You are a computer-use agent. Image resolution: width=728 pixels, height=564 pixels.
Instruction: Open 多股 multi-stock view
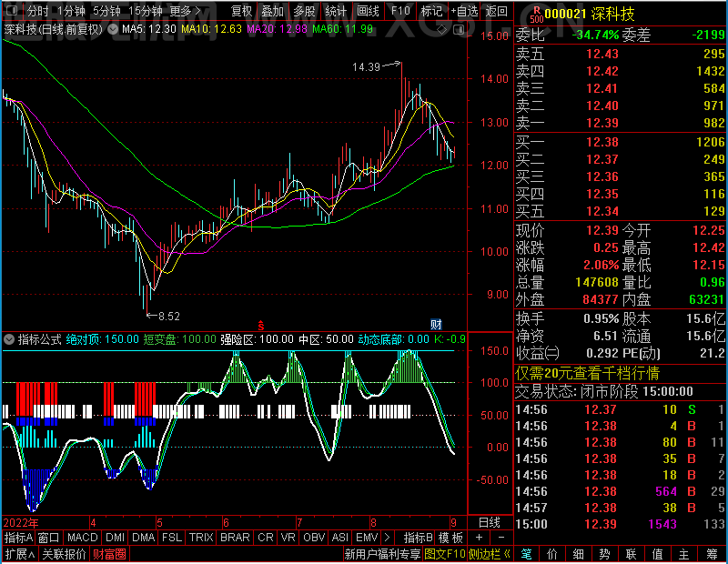(304, 11)
